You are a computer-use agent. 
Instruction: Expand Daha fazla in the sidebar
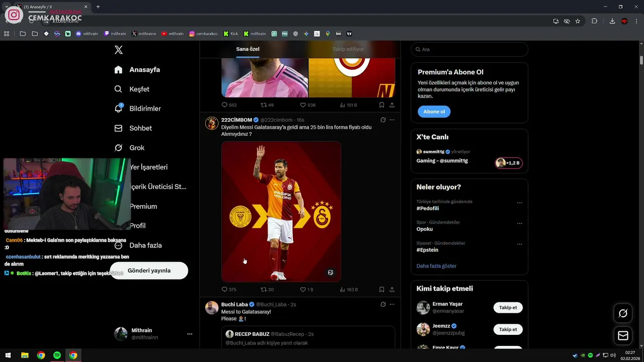coord(138,245)
